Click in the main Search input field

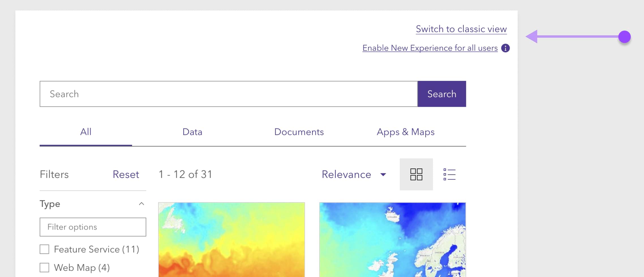pos(229,94)
